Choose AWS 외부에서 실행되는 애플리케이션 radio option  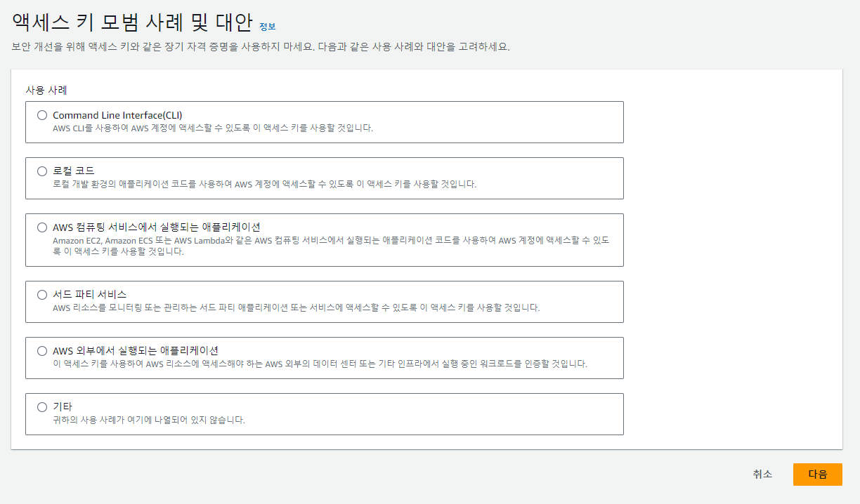(x=42, y=351)
